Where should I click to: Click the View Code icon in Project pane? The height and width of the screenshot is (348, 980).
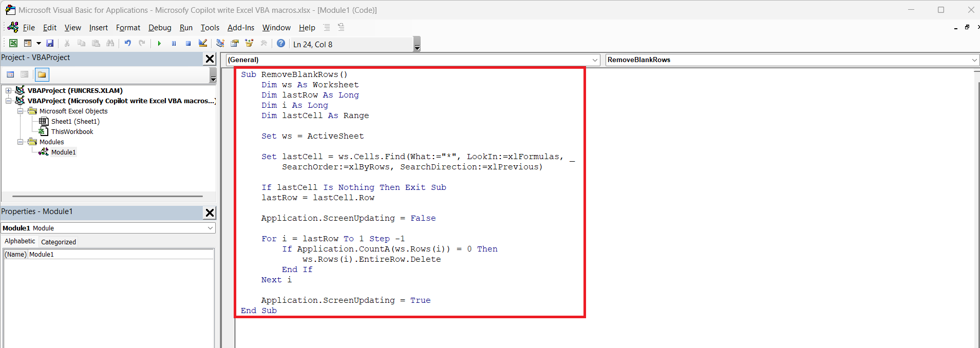10,74
